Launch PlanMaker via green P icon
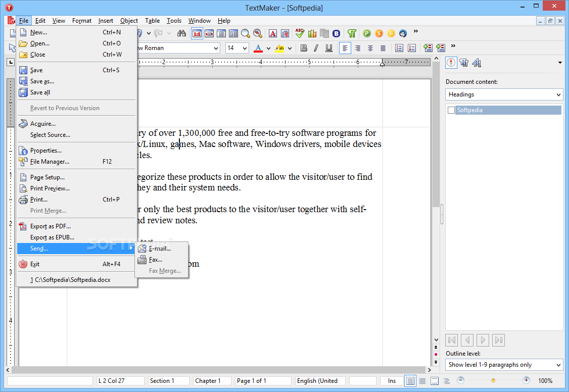This screenshot has width=569, height=392. (367, 34)
